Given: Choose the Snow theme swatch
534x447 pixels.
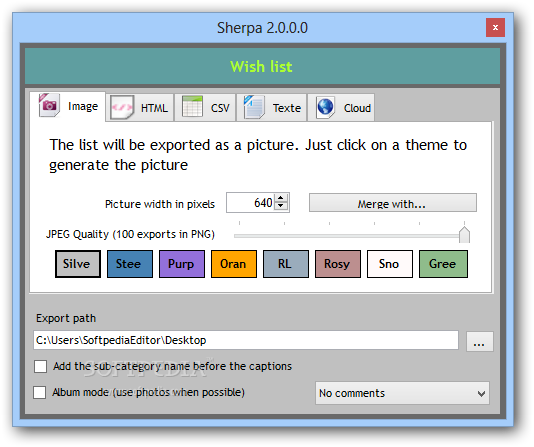Looking at the screenshot, I should [390, 264].
